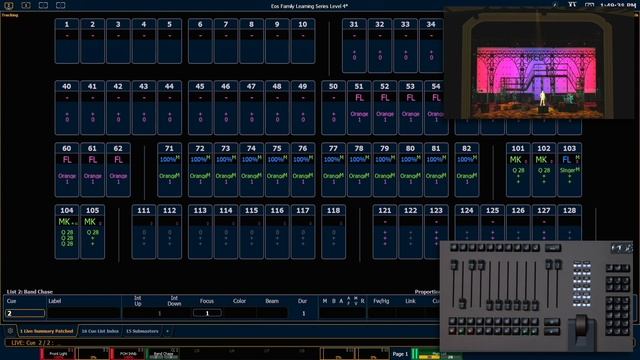Select channel 1 tile
The width and height of the screenshot is (640, 360).
(x=67, y=41)
